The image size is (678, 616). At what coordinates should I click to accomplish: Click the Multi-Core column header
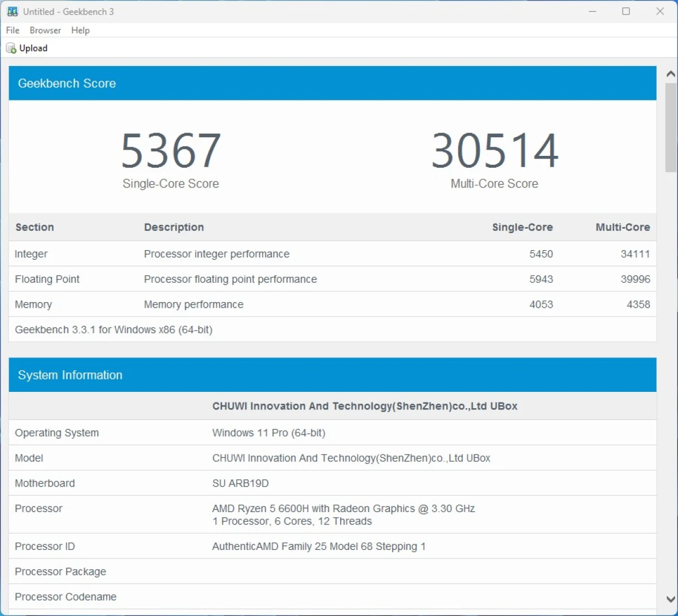[x=623, y=228]
